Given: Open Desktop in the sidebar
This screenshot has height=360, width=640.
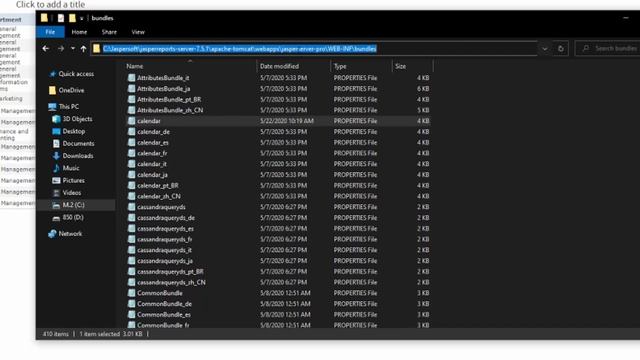Looking at the screenshot, I should tap(73, 131).
